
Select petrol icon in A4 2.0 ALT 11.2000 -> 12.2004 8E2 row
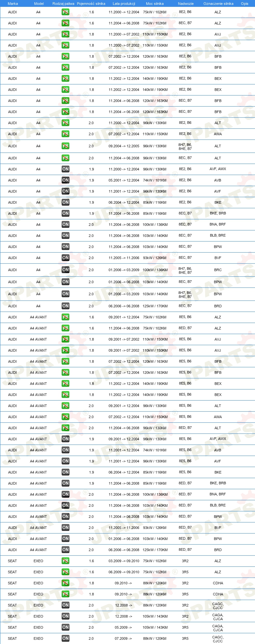click(66, 123)
